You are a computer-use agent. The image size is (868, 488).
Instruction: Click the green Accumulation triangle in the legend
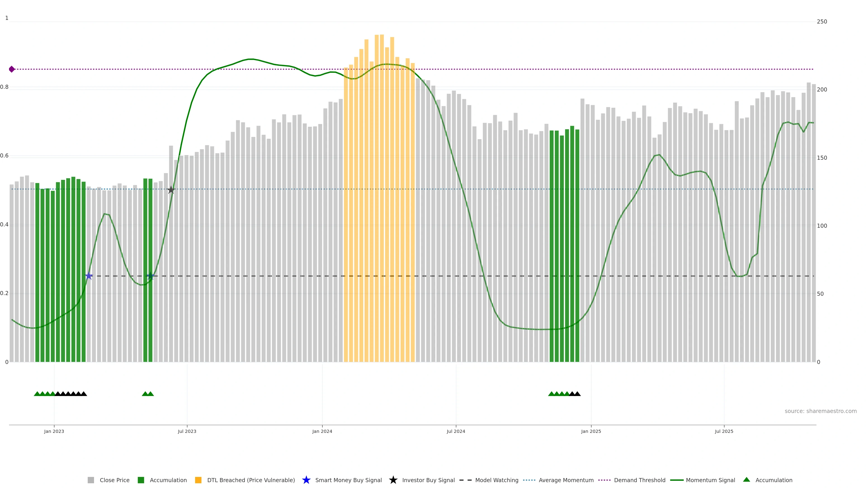pyautogui.click(x=746, y=480)
